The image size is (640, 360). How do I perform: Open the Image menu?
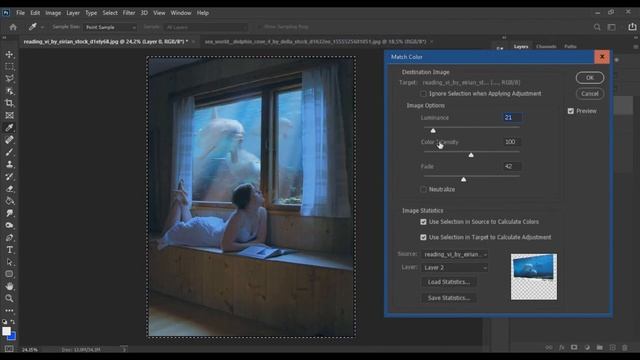pos(53,13)
